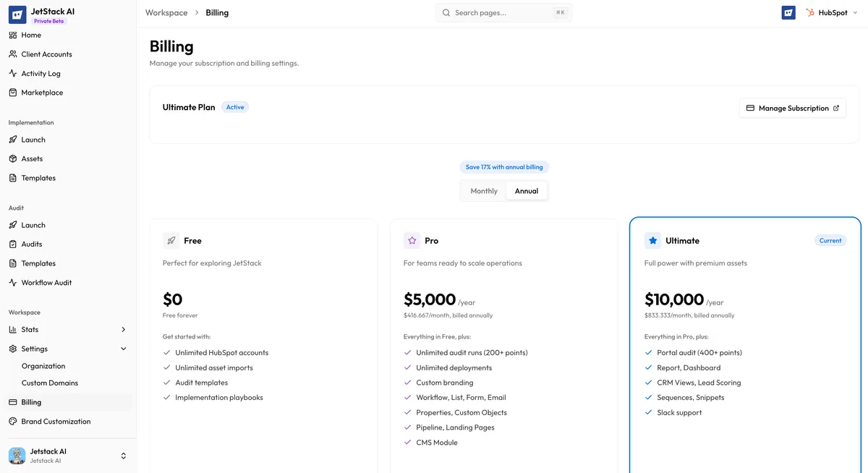The image size is (868, 473).
Task: Expand the Stats section chevron
Action: (124, 329)
